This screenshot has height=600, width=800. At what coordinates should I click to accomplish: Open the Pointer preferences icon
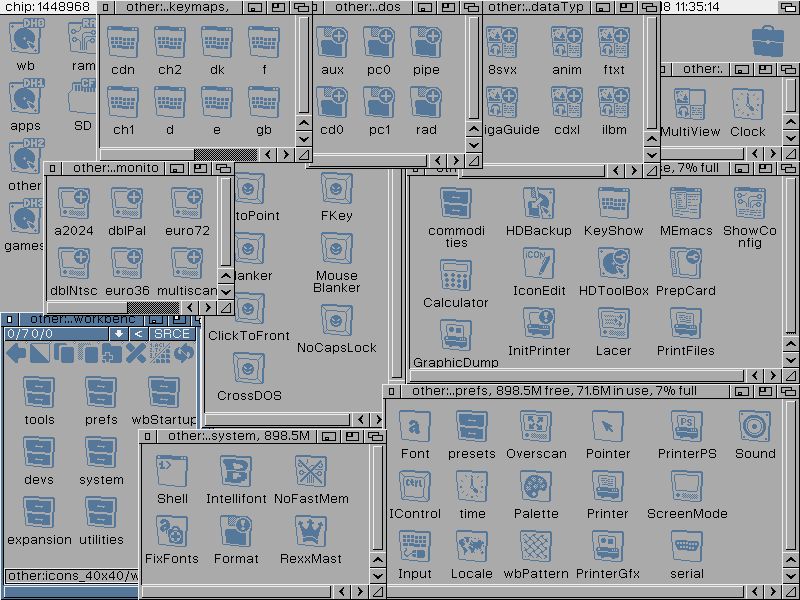tap(608, 427)
